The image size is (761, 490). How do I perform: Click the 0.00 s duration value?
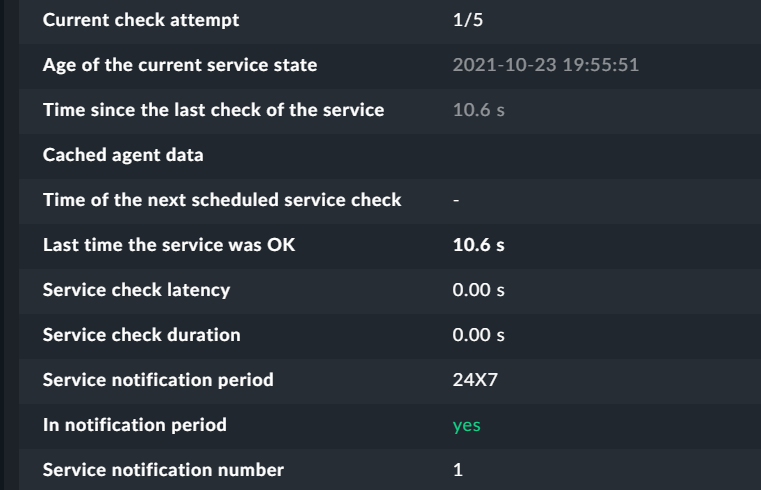pyautogui.click(x=478, y=335)
